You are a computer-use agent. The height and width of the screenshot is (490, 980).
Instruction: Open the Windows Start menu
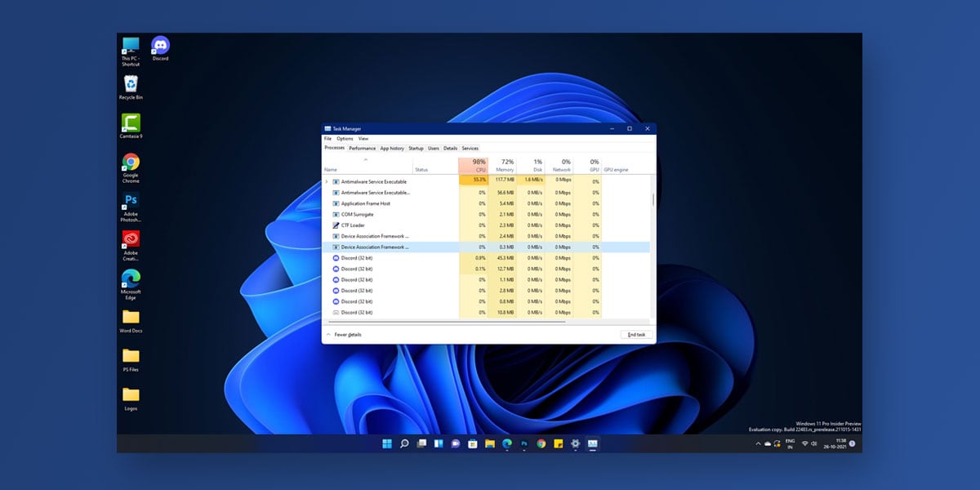tap(387, 443)
